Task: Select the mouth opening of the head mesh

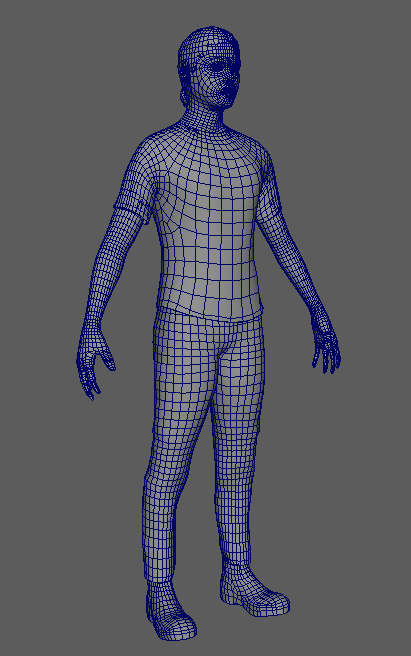Action: click(x=230, y=89)
